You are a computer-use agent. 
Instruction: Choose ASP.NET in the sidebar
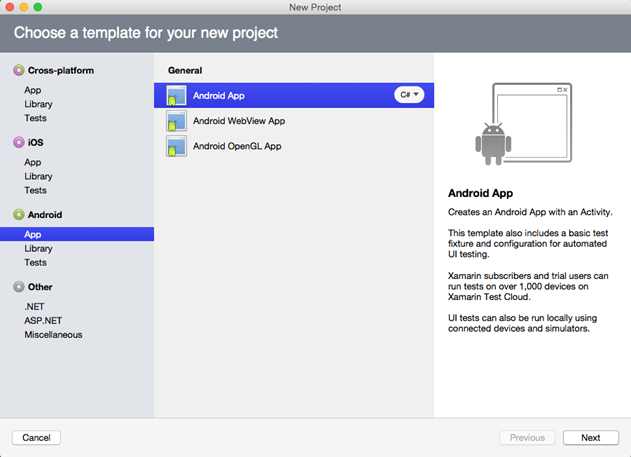click(42, 320)
